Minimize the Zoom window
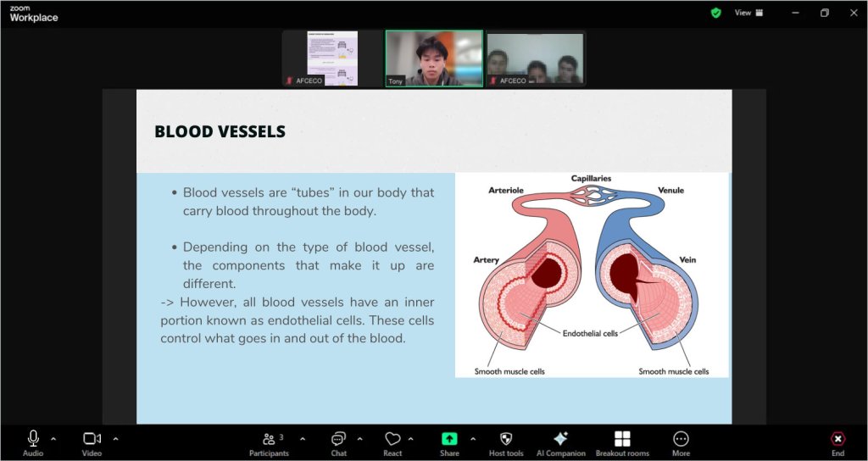The width and height of the screenshot is (868, 461). 795,13
